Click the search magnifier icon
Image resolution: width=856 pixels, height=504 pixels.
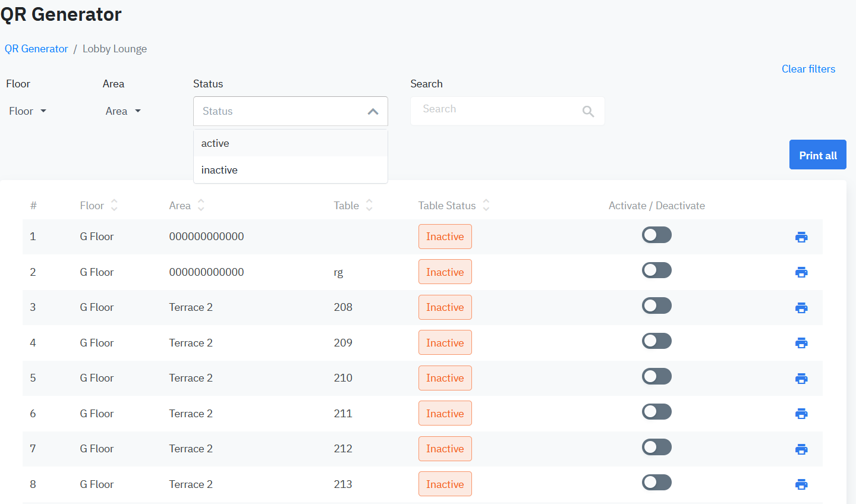tap(588, 111)
